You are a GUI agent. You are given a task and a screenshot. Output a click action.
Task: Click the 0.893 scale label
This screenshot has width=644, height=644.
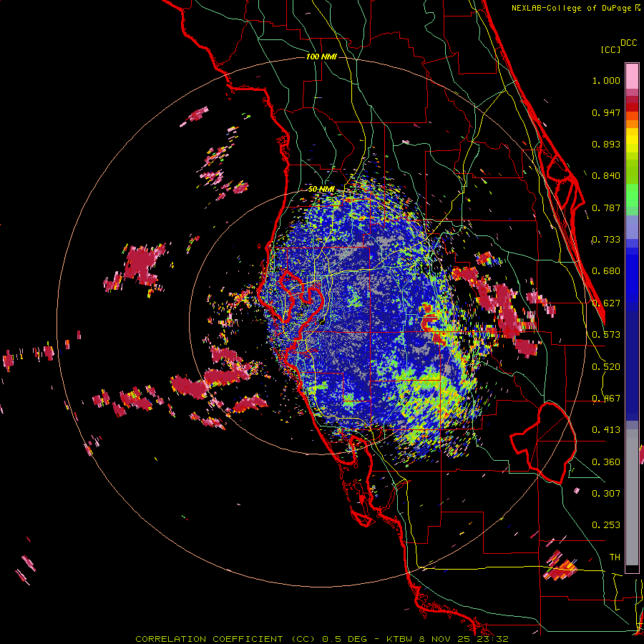tap(606, 144)
